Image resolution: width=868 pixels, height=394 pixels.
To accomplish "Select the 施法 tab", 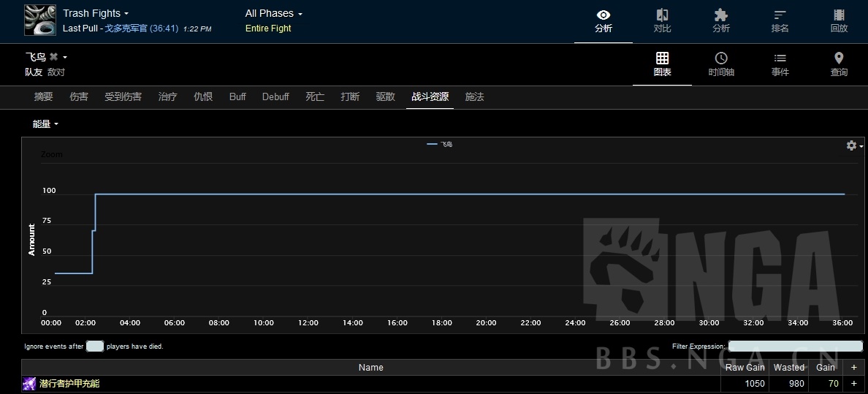I will click(x=474, y=97).
